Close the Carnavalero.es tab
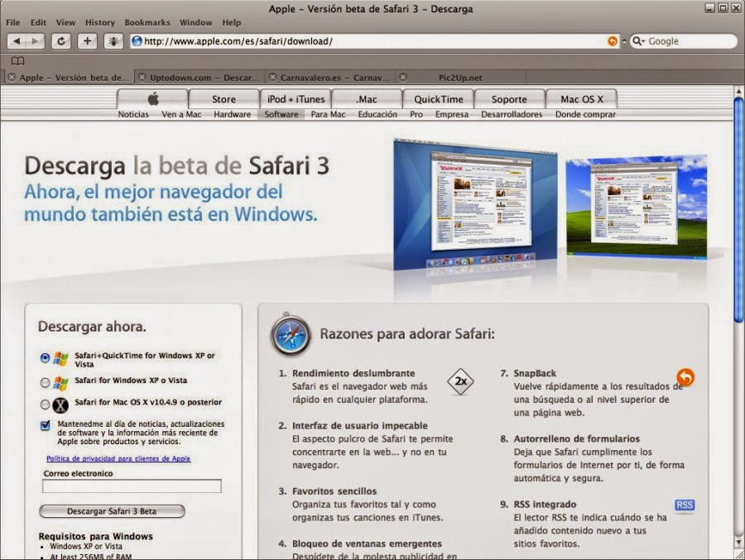Screen dimensions: 745x560 click(x=272, y=77)
